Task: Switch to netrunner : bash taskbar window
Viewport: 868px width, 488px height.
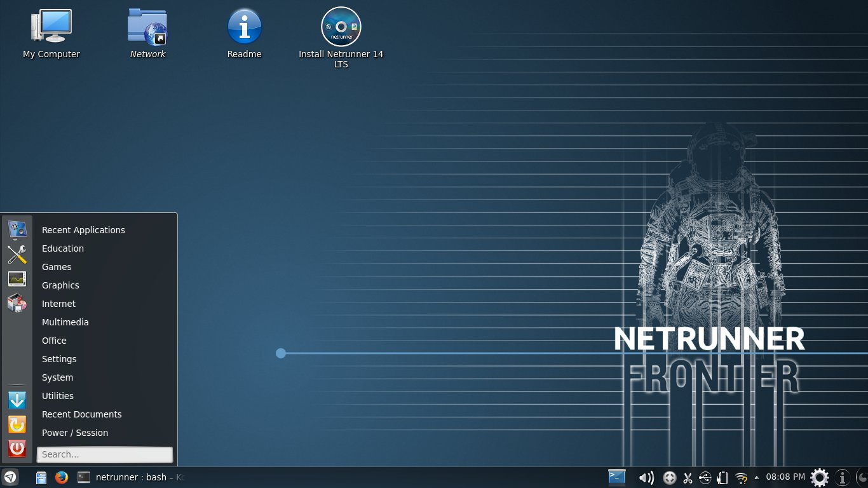Action: pos(130,477)
